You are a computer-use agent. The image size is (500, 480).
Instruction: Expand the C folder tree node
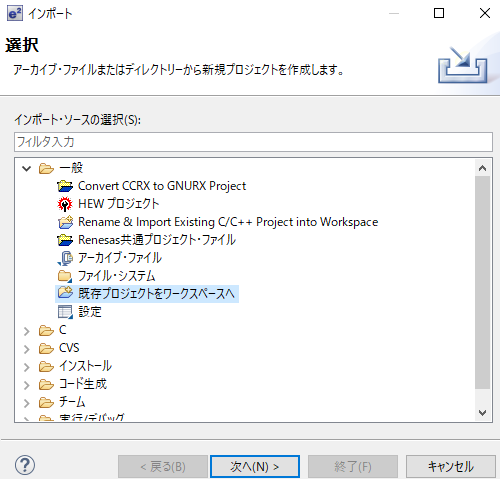pyautogui.click(x=27, y=331)
